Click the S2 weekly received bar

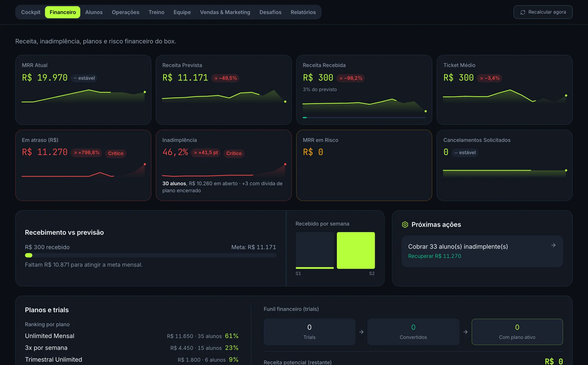tap(356, 250)
